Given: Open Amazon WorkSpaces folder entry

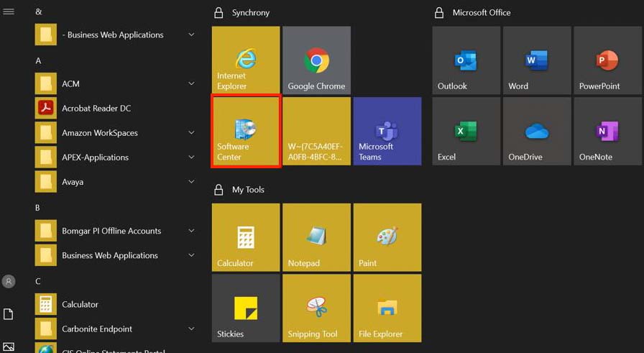Looking at the screenshot, I should coord(115,133).
